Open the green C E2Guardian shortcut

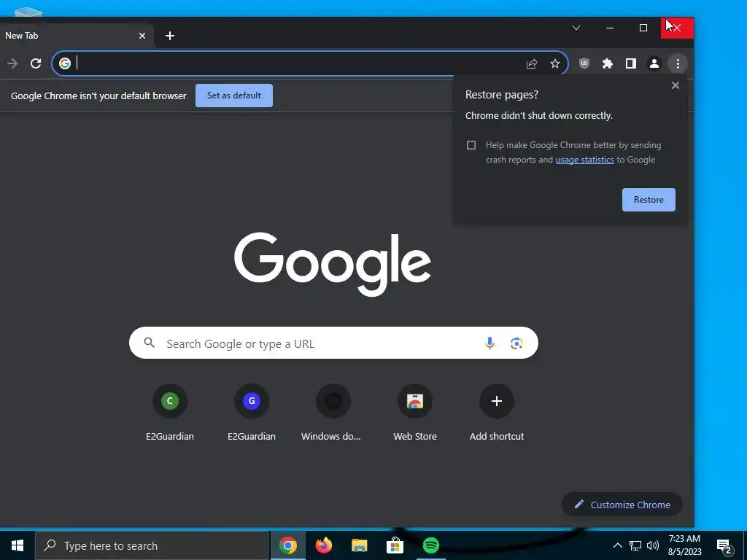(169, 401)
